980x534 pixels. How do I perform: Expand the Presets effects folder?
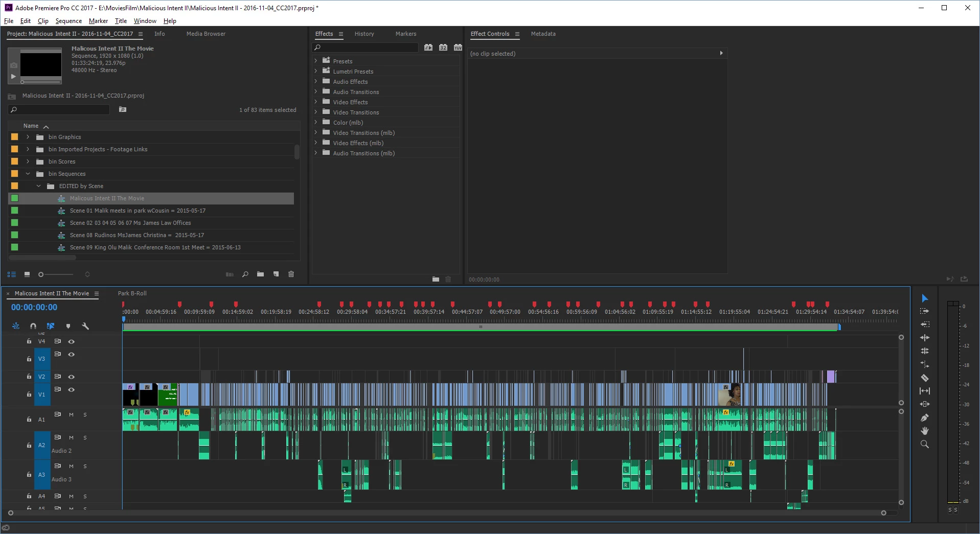tap(316, 61)
